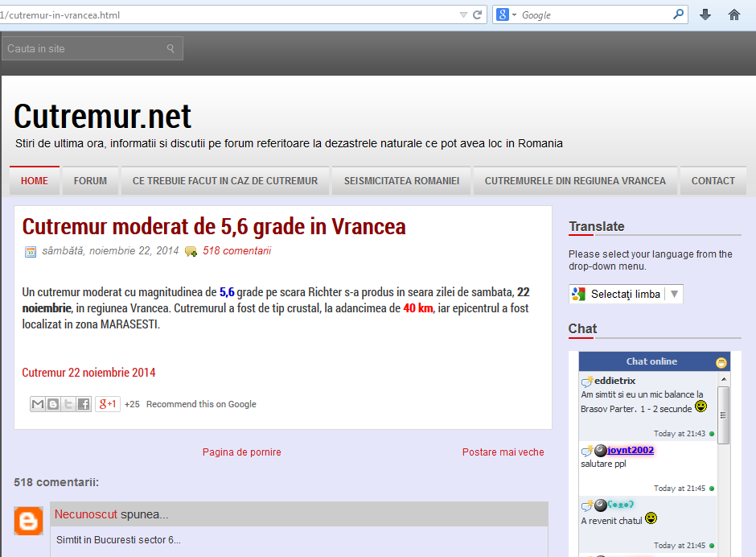Share the post on Facebook icon
This screenshot has height=557, width=756.
84,404
